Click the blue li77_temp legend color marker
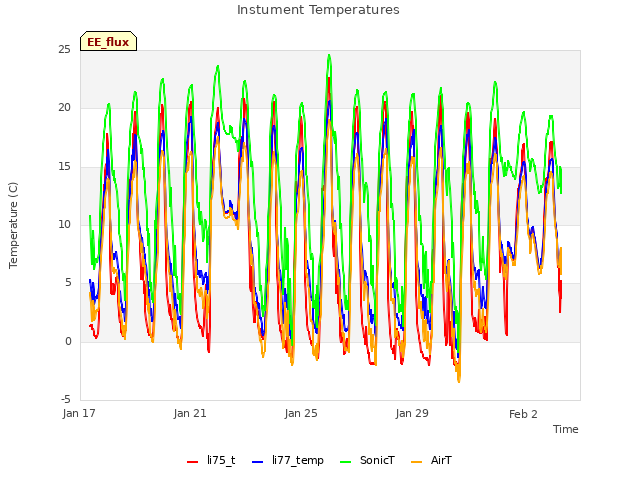This screenshot has width=640, height=480. [x=258, y=462]
